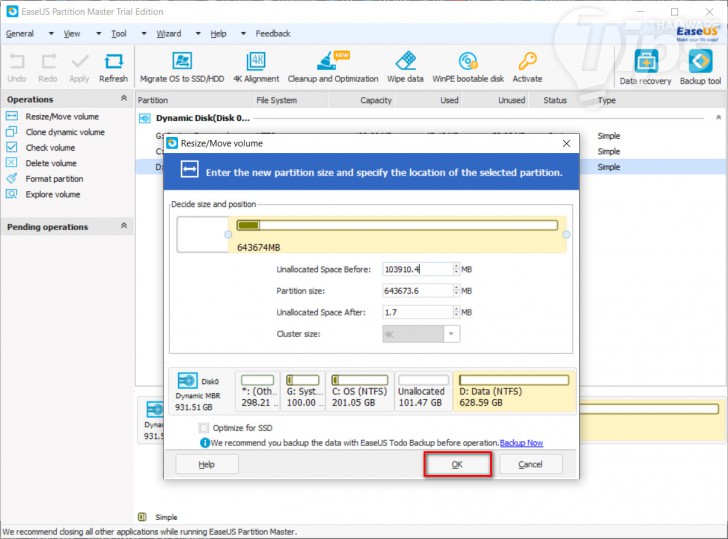Select the G: System 100.00 block
The width and height of the screenshot is (728, 539).
pyautogui.click(x=303, y=391)
